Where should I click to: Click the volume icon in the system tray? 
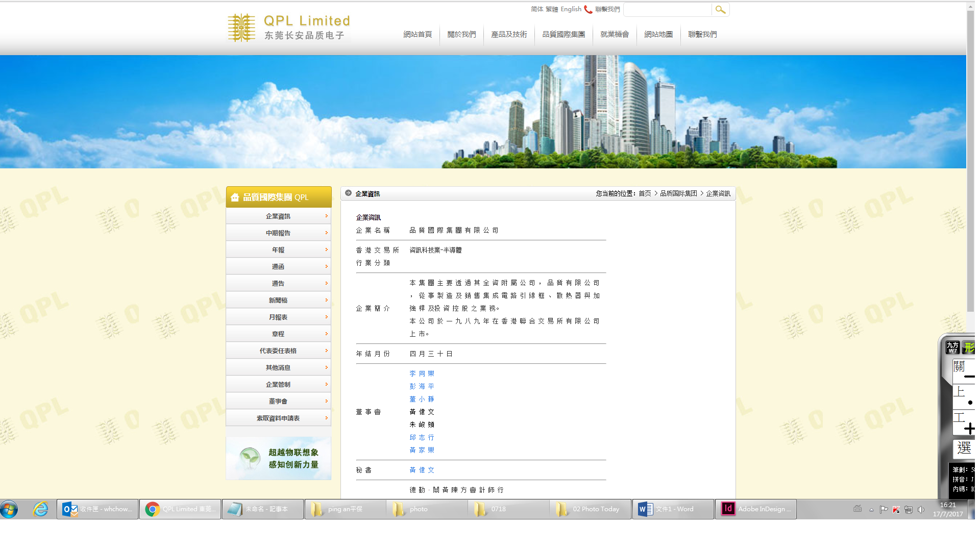pyautogui.click(x=921, y=509)
